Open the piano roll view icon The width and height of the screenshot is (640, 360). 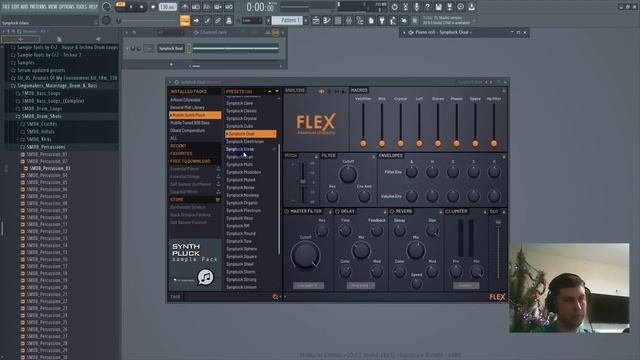pyautogui.click(x=327, y=20)
